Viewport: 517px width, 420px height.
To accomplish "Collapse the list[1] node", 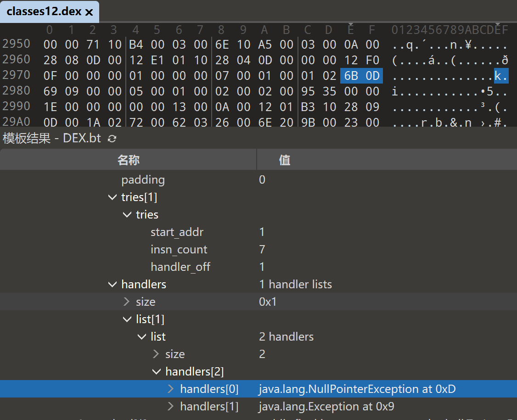I will [127, 319].
